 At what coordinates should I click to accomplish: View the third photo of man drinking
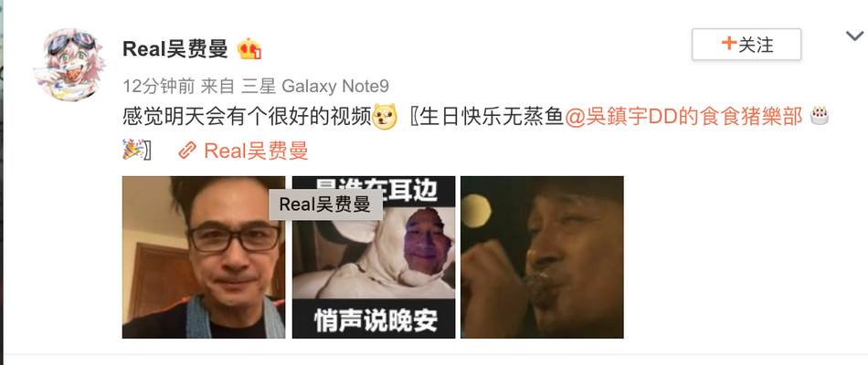[542, 257]
